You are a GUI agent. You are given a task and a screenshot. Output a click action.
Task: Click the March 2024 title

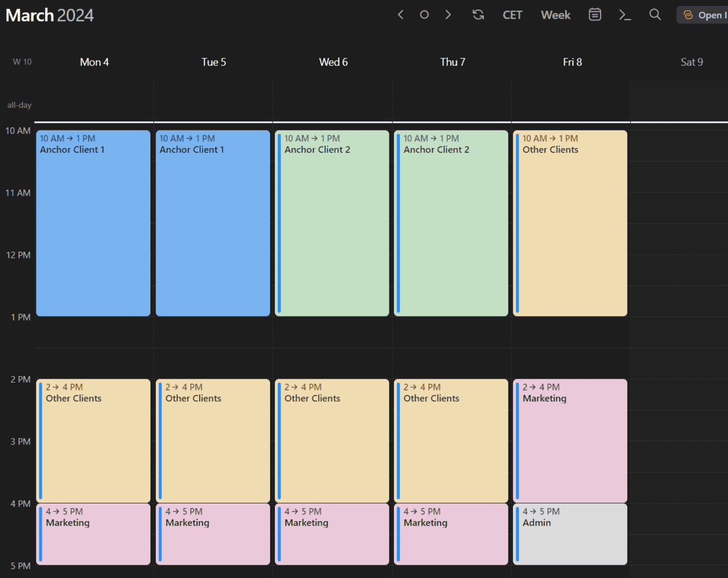coord(50,15)
